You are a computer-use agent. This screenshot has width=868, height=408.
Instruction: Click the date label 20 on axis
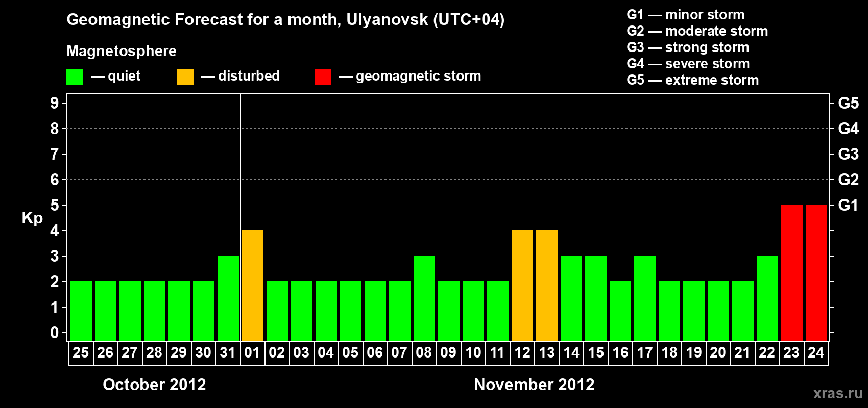(718, 352)
